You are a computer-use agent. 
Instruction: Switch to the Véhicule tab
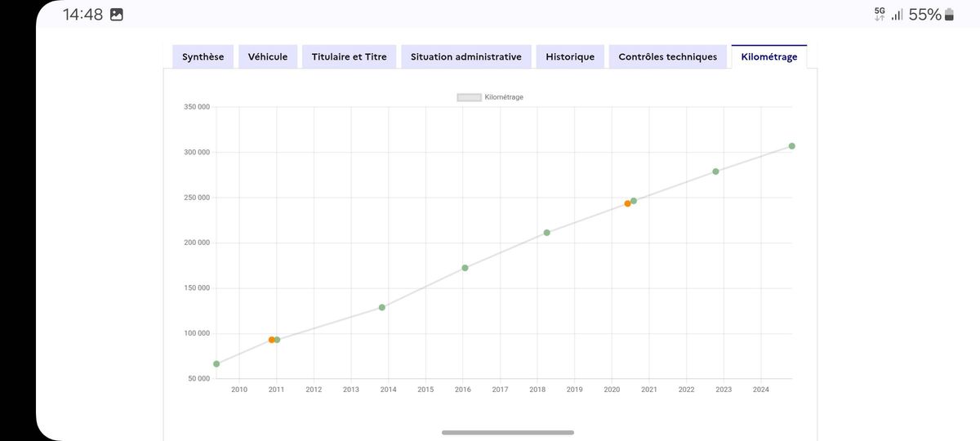coord(268,57)
